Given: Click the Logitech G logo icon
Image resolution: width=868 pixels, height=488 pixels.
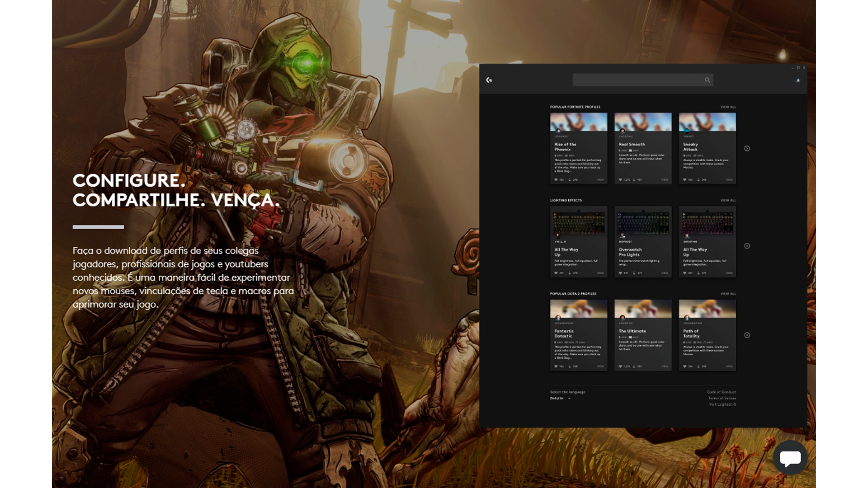Looking at the screenshot, I should (489, 80).
